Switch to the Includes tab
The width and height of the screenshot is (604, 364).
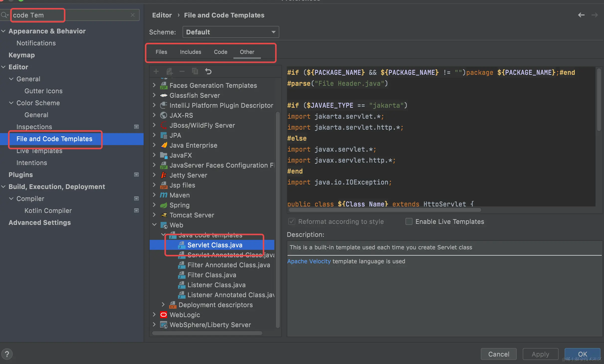(x=191, y=52)
